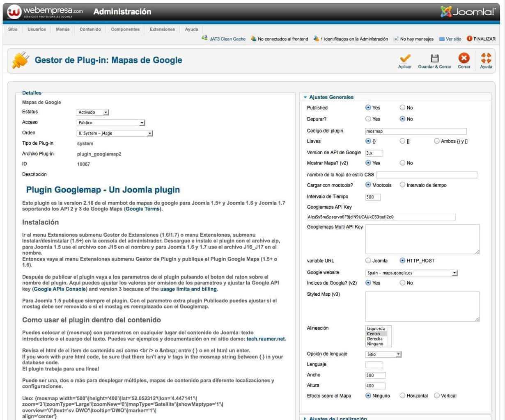This screenshot has width=505, height=420.
Task: Click the Aplicar checkmark icon
Action: [405, 58]
